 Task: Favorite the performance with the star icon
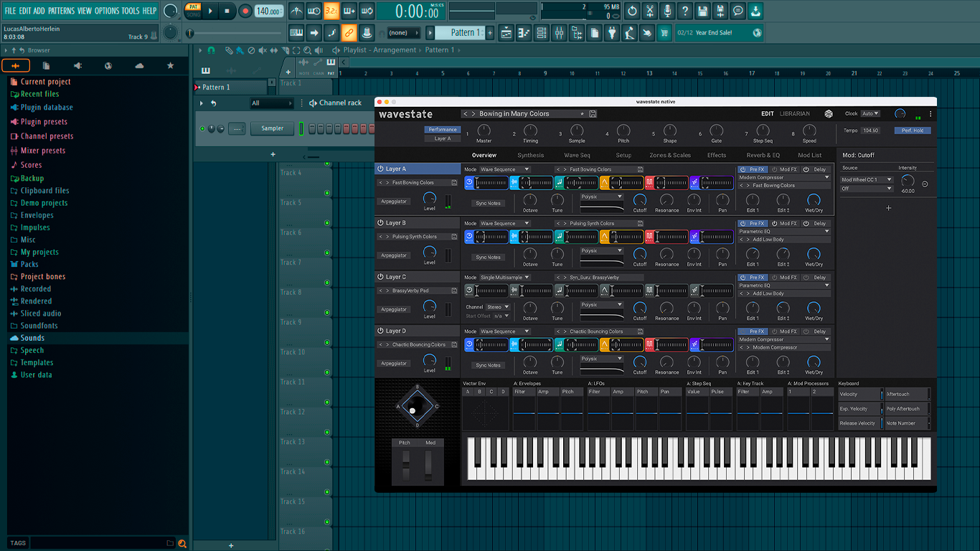pyautogui.click(x=582, y=114)
